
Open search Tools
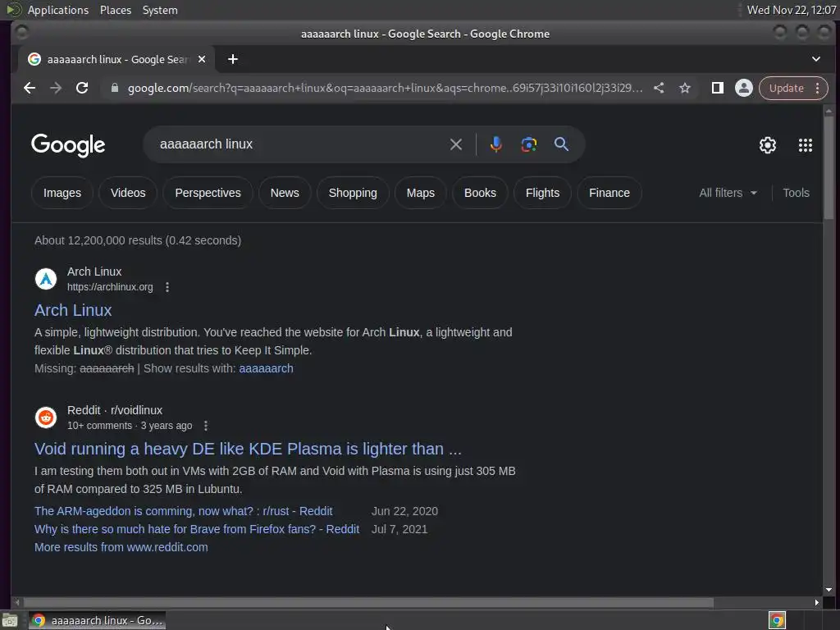click(x=796, y=193)
